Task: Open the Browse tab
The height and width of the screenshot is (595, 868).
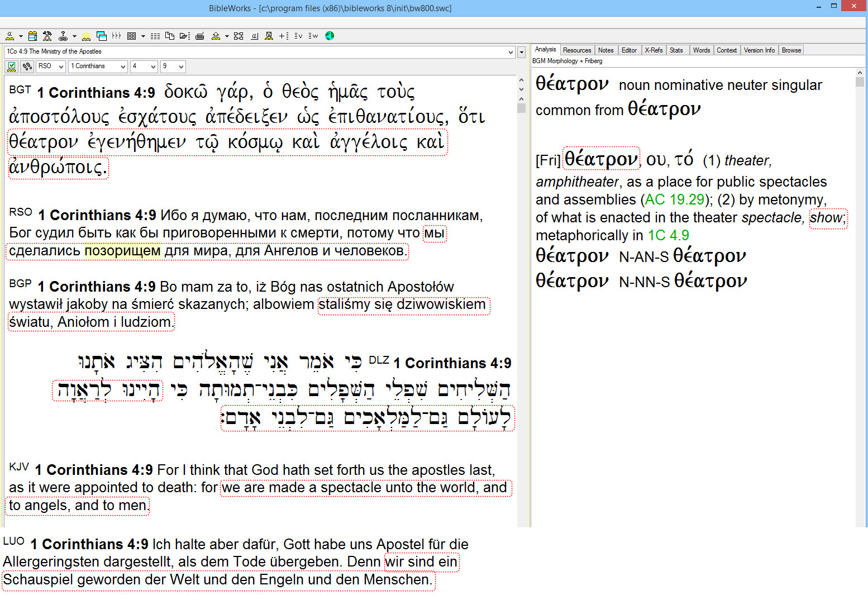Action: 791,50
